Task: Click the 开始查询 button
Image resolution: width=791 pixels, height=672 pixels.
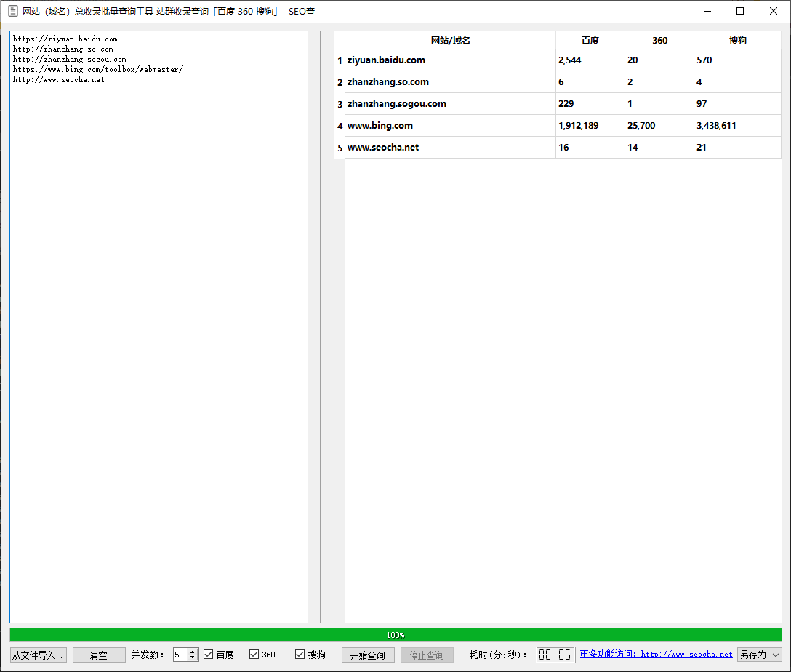Action: coord(368,655)
